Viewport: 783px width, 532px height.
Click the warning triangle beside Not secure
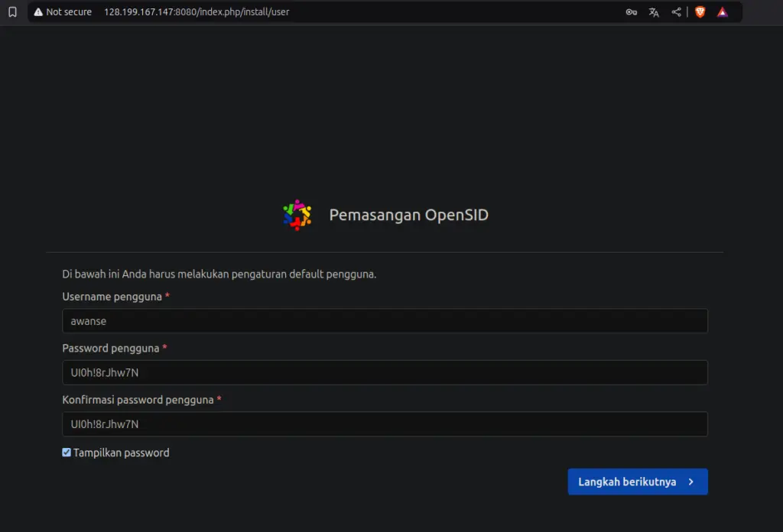coord(38,11)
